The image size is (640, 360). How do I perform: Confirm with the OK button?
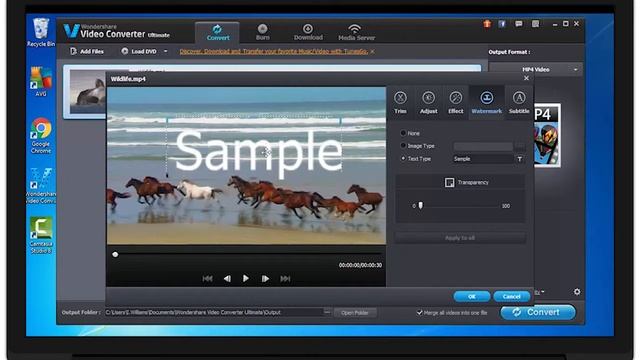click(471, 296)
